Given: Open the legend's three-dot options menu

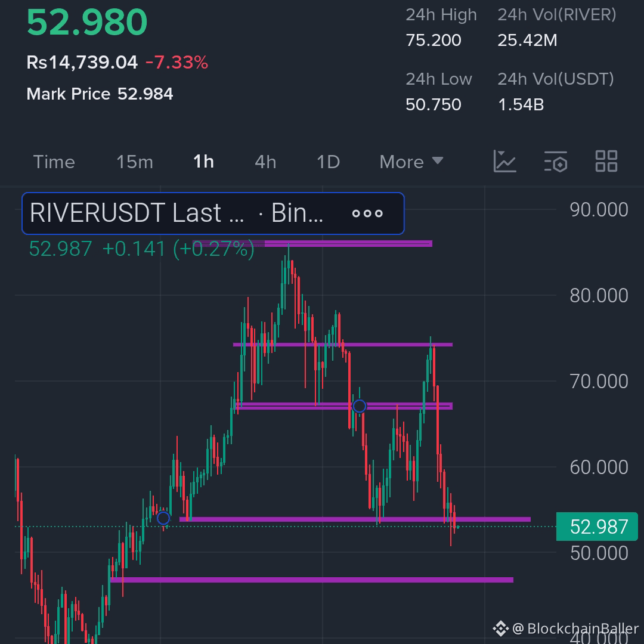Looking at the screenshot, I should 368,213.
